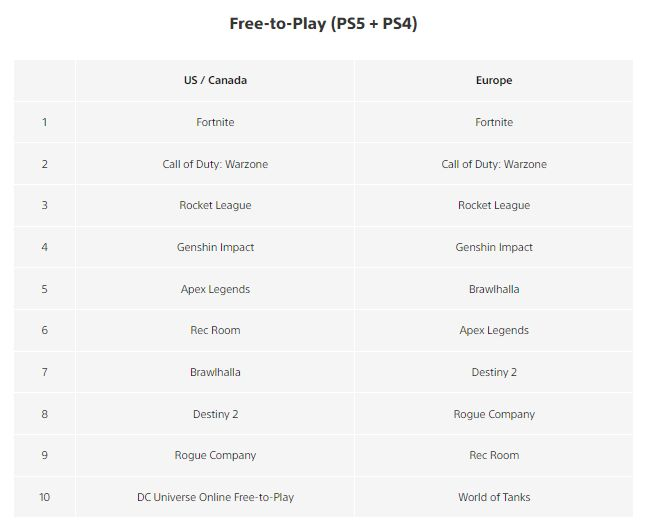The width and height of the screenshot is (654, 525).
Task: Select Destiny 2 in the Europe column
Action: click(x=494, y=372)
